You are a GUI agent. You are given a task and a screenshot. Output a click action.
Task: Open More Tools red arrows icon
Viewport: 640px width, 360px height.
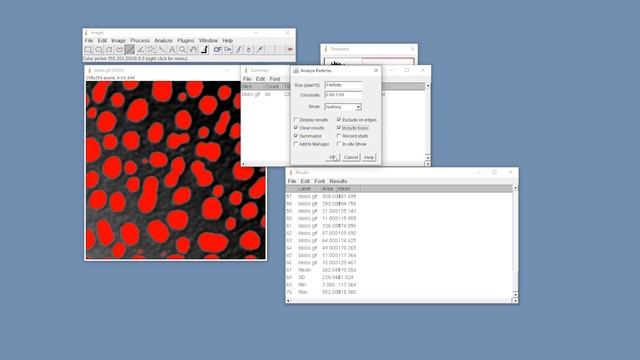(x=290, y=50)
